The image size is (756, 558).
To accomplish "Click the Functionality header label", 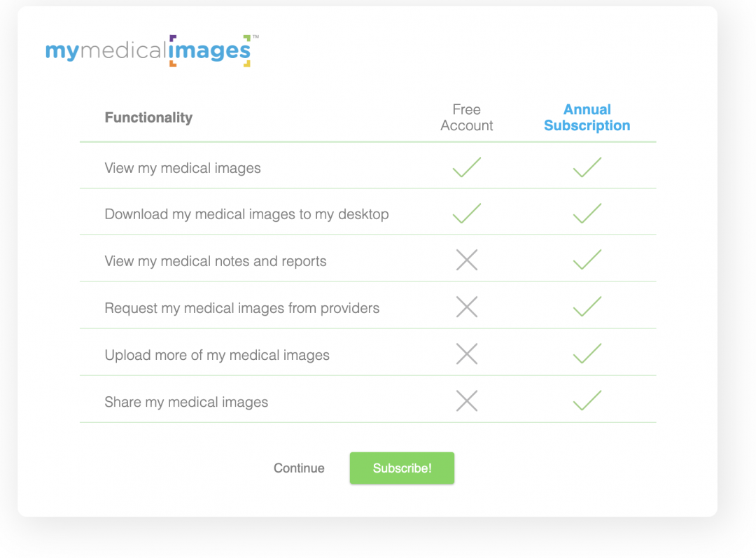I will (x=148, y=117).
